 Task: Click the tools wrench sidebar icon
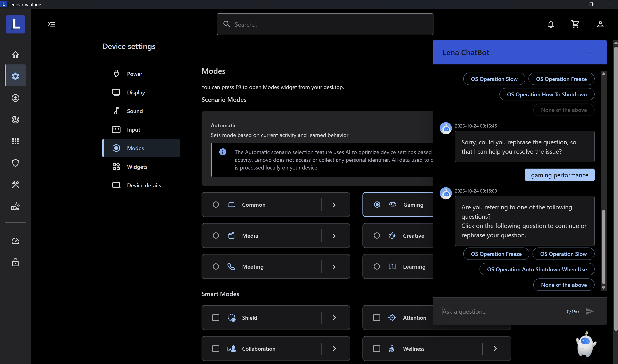[x=15, y=184]
